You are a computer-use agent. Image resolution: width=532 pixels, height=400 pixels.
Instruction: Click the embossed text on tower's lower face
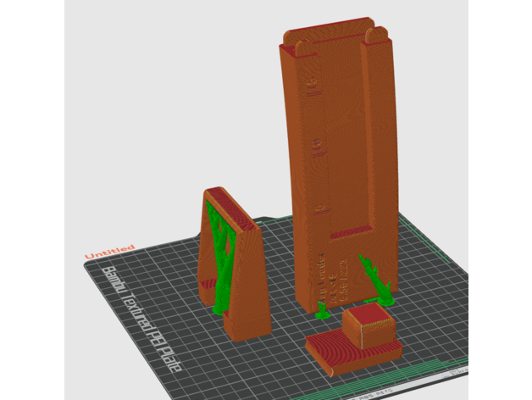point(334,278)
